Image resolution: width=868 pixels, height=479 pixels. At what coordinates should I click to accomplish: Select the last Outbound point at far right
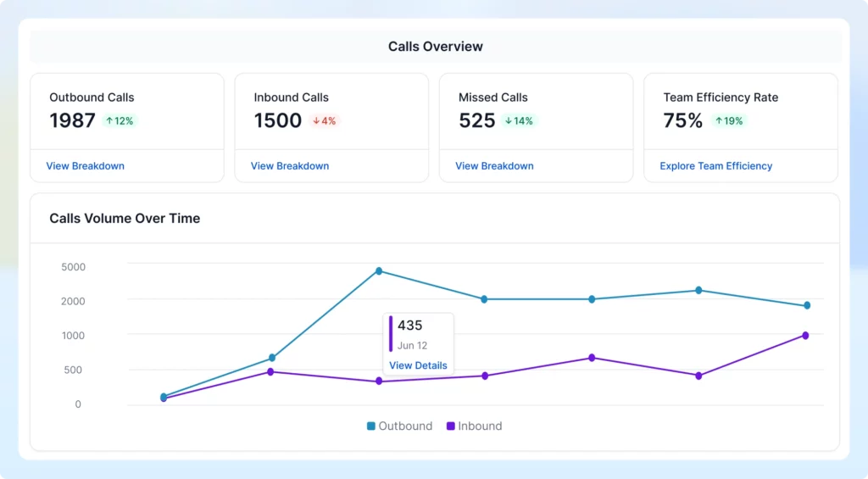click(807, 305)
